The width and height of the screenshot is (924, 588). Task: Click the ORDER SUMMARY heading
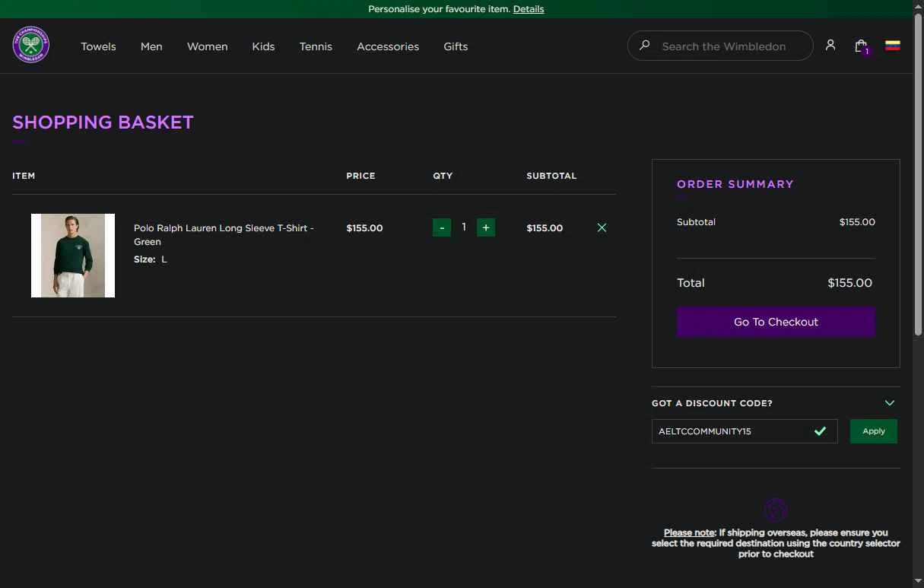(x=735, y=184)
